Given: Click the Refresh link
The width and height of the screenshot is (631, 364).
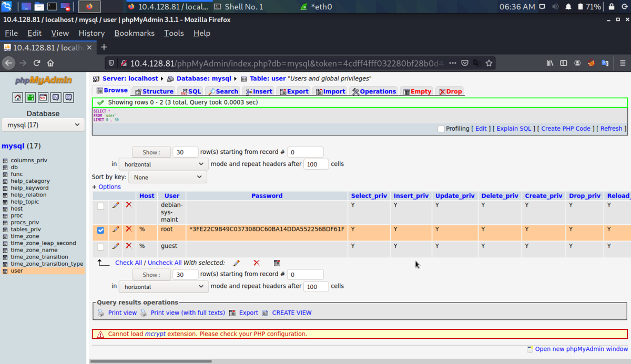Looking at the screenshot, I should point(611,129).
